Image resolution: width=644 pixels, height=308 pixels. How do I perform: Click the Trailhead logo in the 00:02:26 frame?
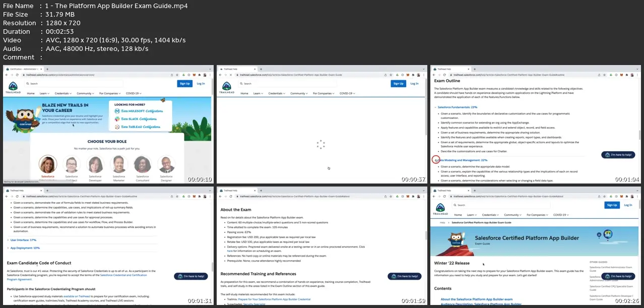pos(440,208)
